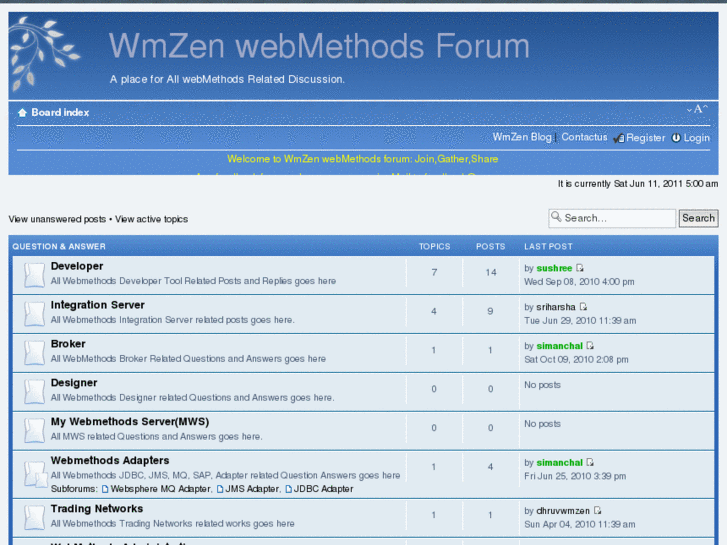This screenshot has height=545, width=727.
Task: Click JMS Adapter subforum icon
Action: pyautogui.click(x=220, y=489)
